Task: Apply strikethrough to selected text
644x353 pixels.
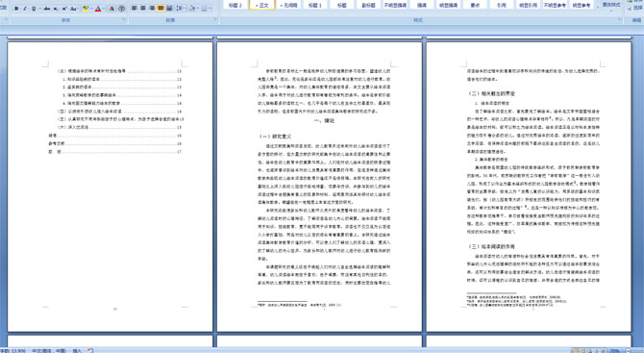Action: (47, 9)
